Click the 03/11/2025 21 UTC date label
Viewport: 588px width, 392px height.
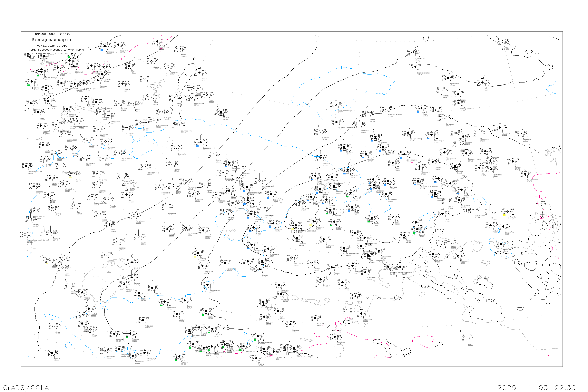[52, 46]
